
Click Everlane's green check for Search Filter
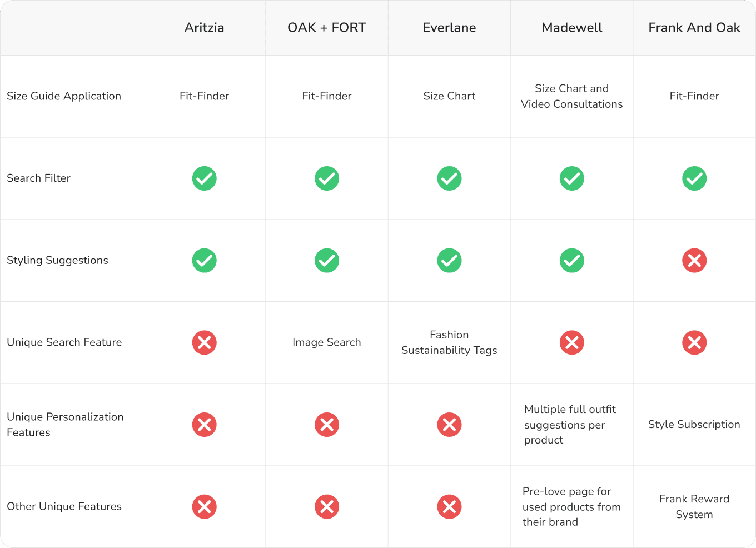point(449,178)
